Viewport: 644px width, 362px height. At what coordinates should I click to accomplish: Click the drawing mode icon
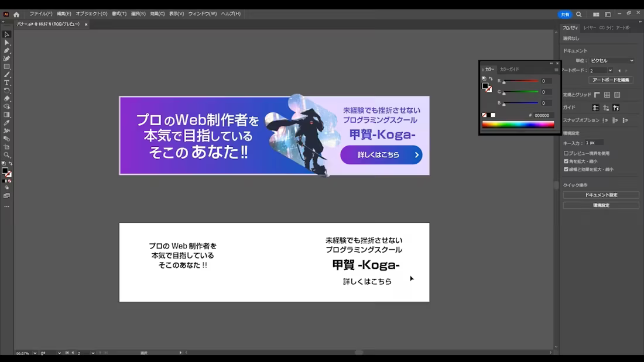[x=6, y=188]
